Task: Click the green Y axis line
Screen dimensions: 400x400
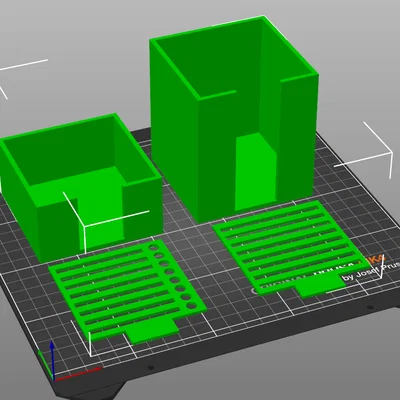Action: click(46, 364)
